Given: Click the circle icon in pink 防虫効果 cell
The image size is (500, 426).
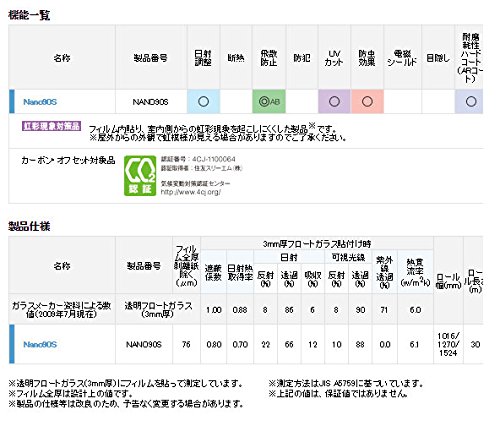Looking at the screenshot, I should (367, 101).
